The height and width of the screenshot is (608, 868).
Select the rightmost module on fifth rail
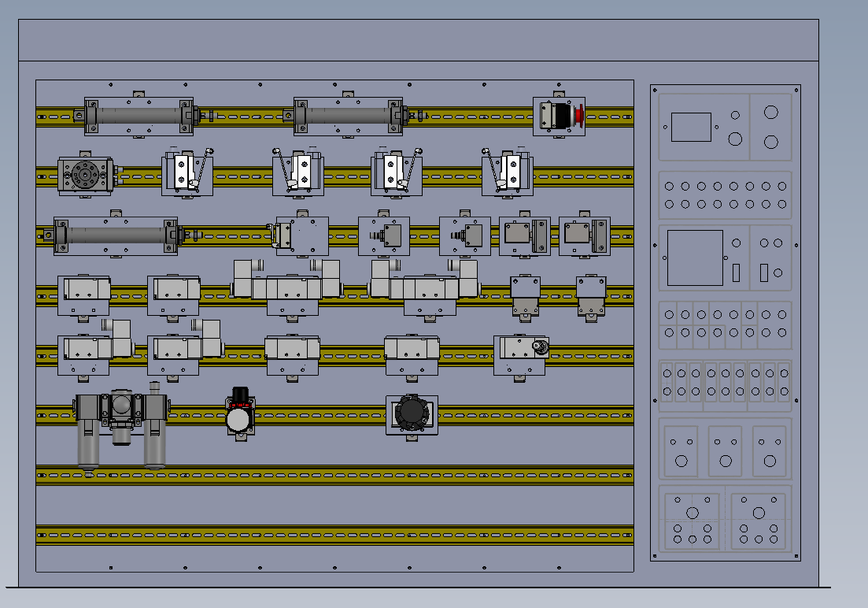[x=520, y=353]
